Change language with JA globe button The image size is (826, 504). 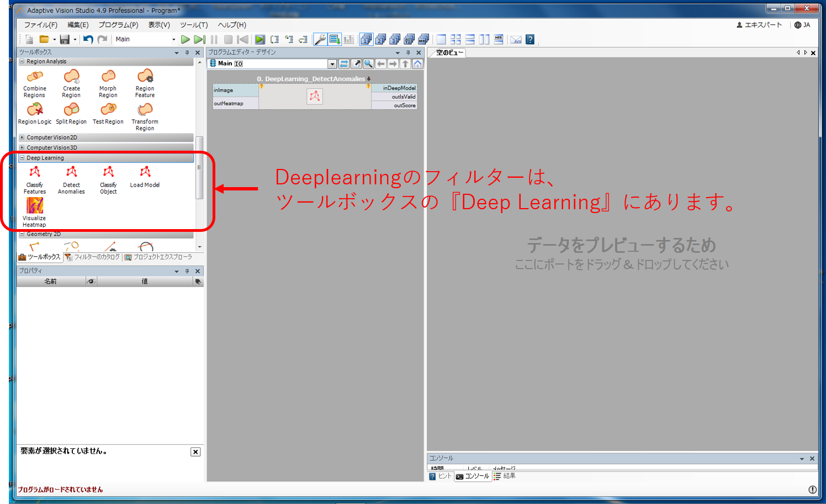tap(802, 25)
